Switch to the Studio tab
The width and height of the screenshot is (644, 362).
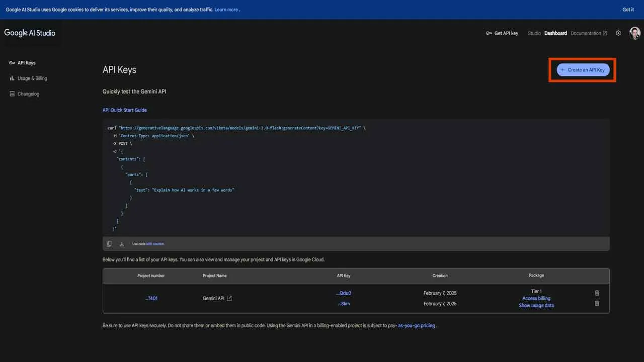pyautogui.click(x=534, y=33)
